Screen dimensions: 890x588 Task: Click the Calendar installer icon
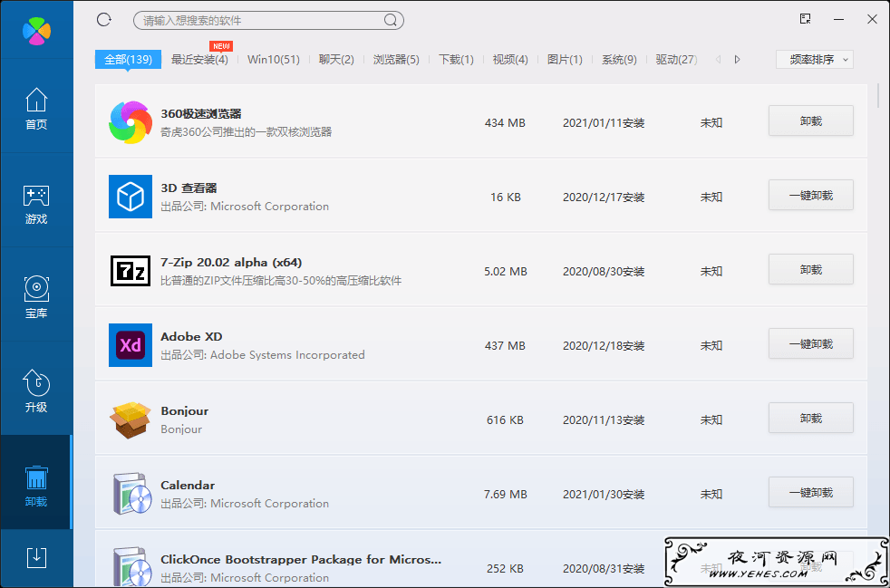tap(131, 494)
